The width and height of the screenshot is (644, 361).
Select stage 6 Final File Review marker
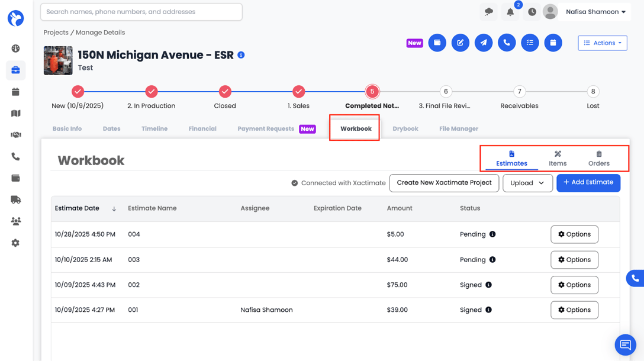tap(446, 92)
